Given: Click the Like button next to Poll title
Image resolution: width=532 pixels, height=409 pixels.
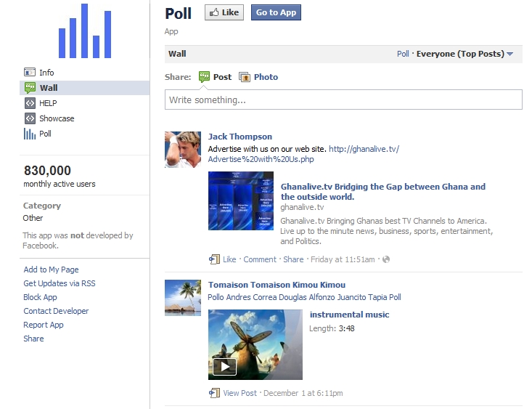Looking at the screenshot, I should [x=224, y=12].
